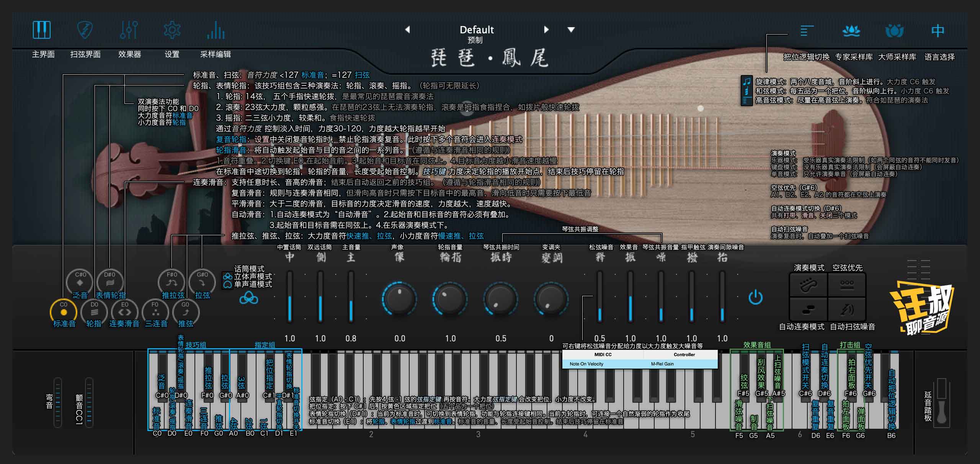Screen dimensions: 980x464
Task: Click the 0.8 main volume value
Action: pos(351,338)
